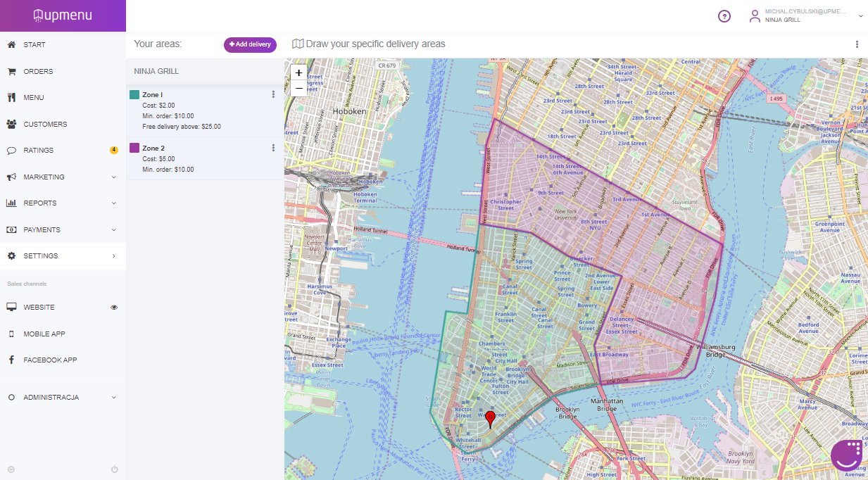Open Zone 1 options menu
Image resolution: width=868 pixels, height=480 pixels.
pos(273,94)
